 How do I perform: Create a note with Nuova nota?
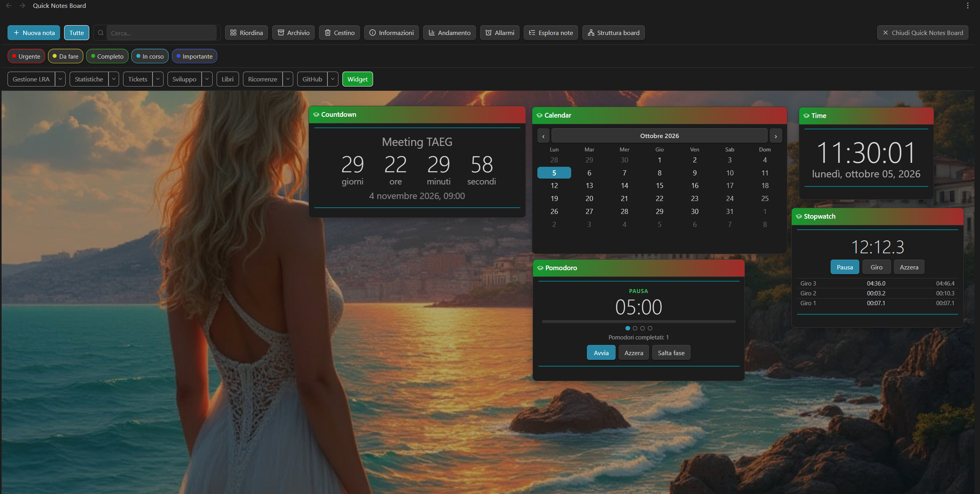pos(34,33)
